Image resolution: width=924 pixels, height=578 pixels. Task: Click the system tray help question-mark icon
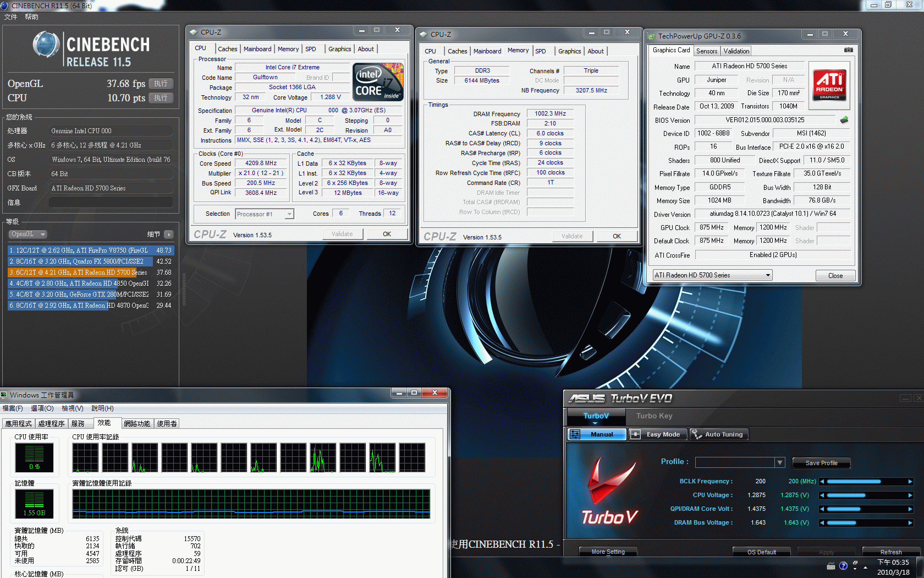click(x=843, y=566)
